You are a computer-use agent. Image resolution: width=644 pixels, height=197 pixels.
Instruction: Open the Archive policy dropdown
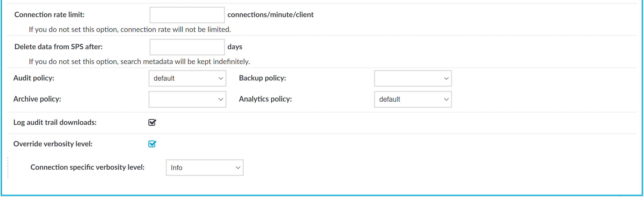point(187,99)
